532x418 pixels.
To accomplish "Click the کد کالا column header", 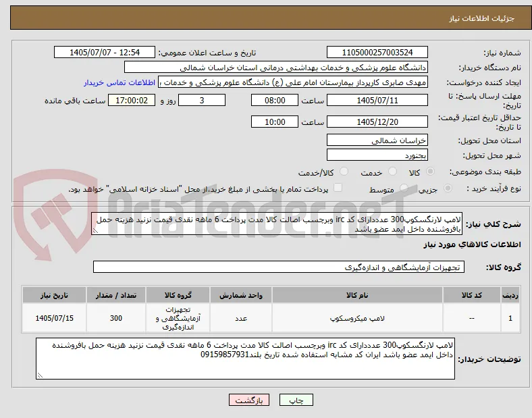I will 472,295.
